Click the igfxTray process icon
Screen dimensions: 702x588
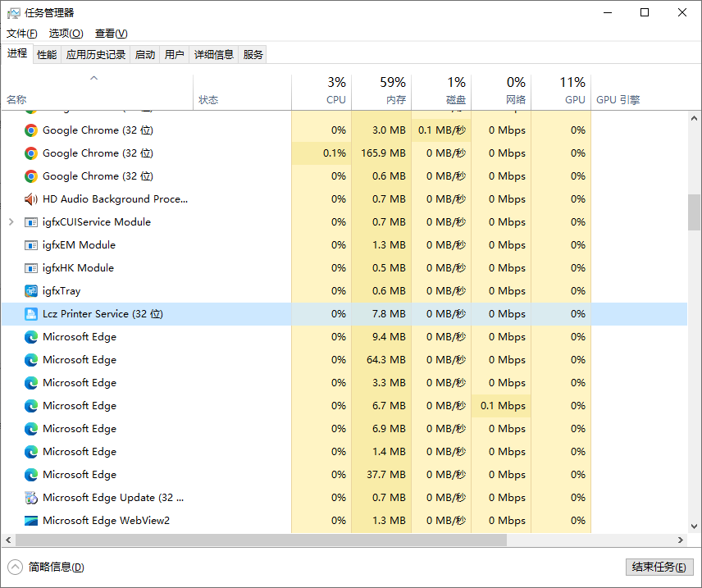tap(31, 291)
